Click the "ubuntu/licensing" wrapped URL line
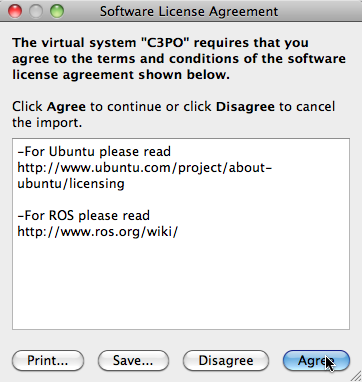Viewport: 362px width, 382px height. pos(71,184)
